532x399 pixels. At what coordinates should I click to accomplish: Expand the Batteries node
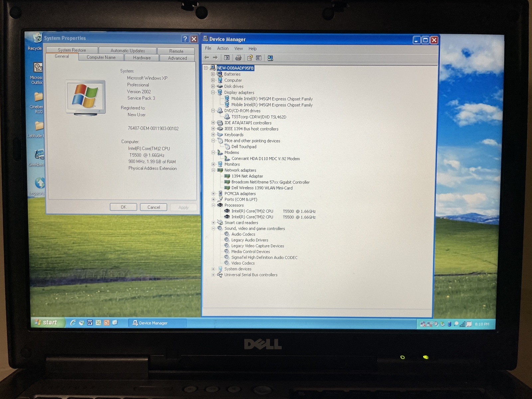213,74
